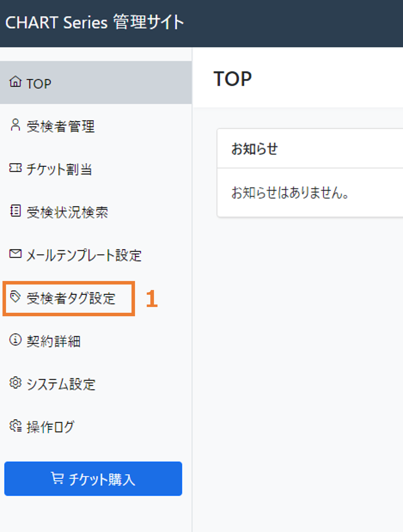View 契約詳細 from sidebar
Image resolution: width=403 pixels, height=532 pixels.
pos(96,341)
